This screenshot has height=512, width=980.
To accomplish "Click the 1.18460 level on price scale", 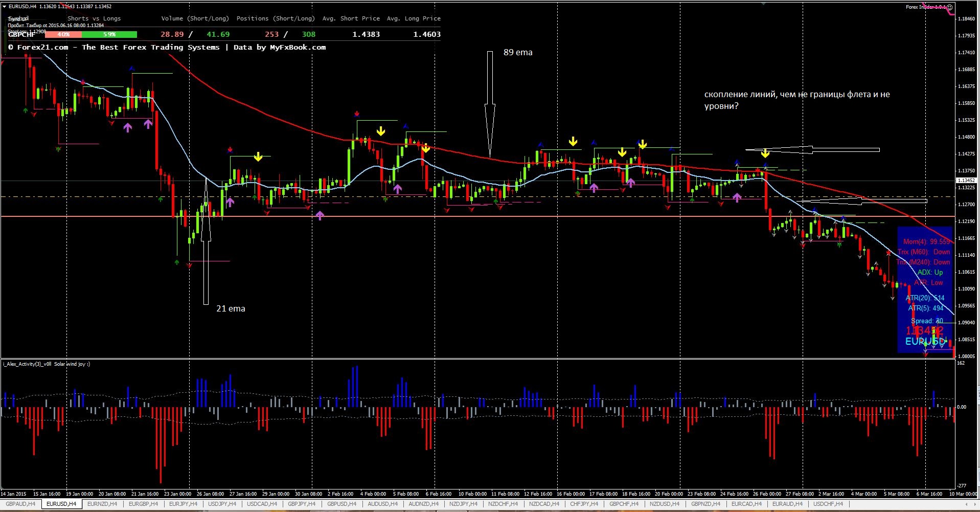I will 966,18.
